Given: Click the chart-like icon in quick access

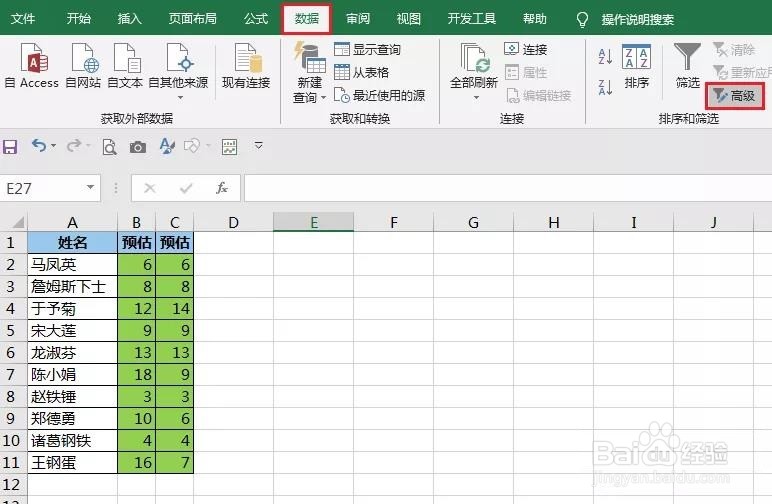Looking at the screenshot, I should coord(229,147).
